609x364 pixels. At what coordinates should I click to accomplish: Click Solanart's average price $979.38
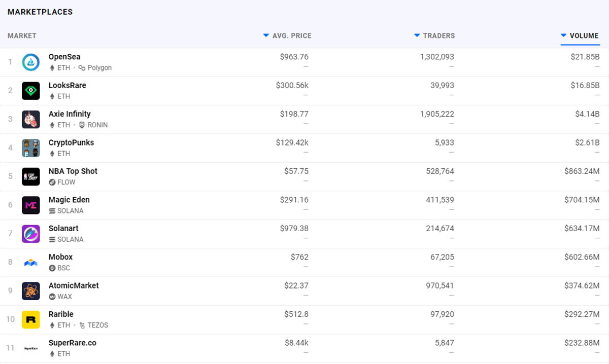click(x=294, y=228)
